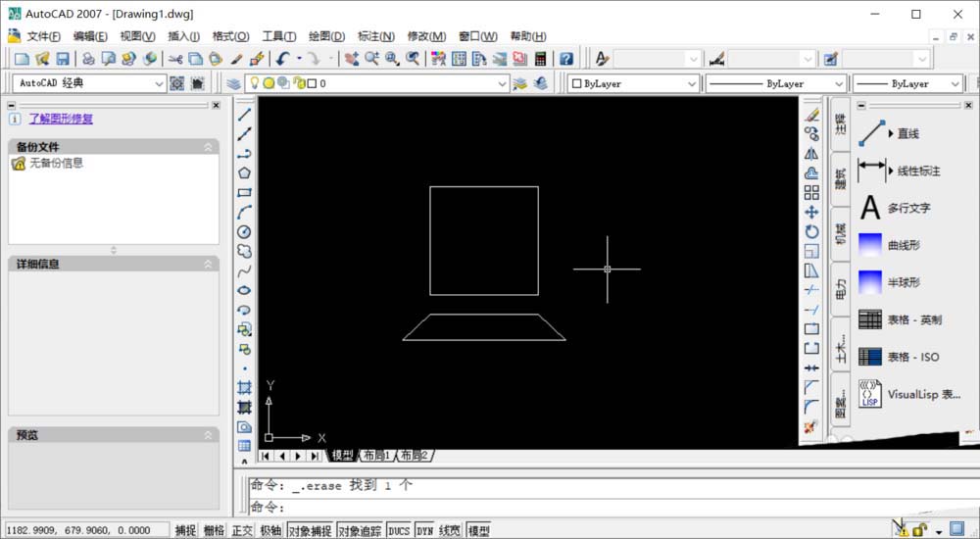Image resolution: width=980 pixels, height=539 pixels.
Task: Open the 绘图(D) menu
Action: (x=326, y=36)
